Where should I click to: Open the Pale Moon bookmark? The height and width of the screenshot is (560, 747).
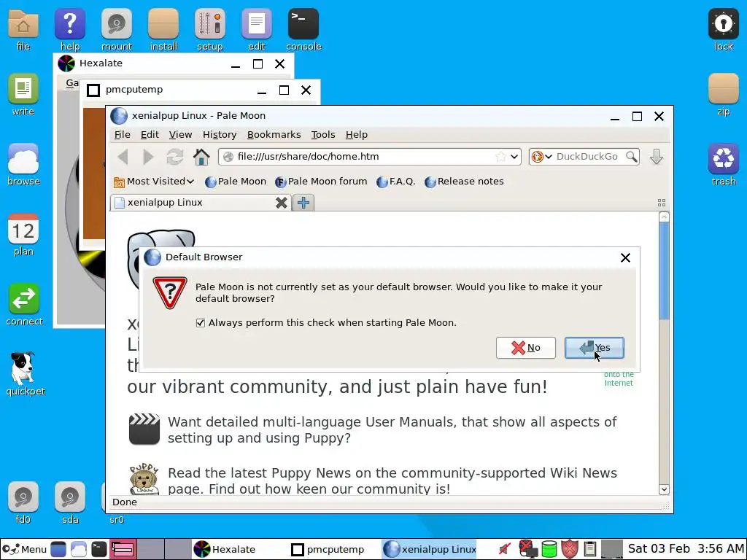point(236,182)
